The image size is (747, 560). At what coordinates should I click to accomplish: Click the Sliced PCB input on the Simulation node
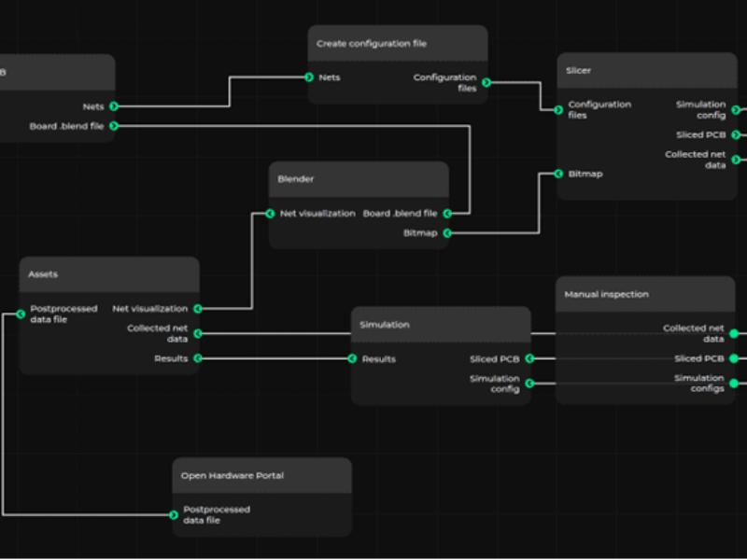coord(529,357)
